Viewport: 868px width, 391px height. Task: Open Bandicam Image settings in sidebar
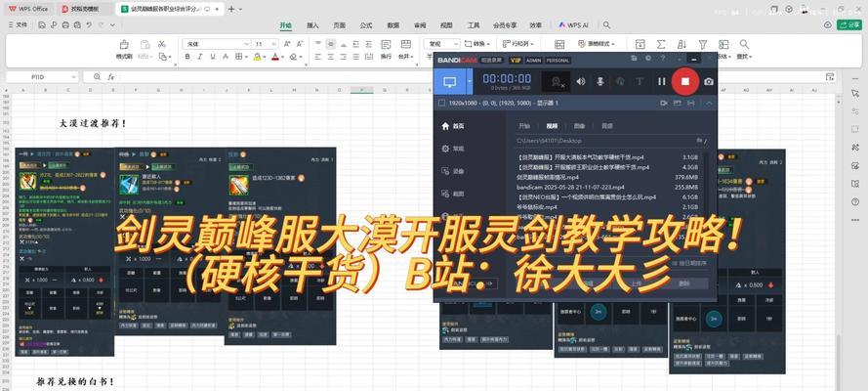[452, 194]
